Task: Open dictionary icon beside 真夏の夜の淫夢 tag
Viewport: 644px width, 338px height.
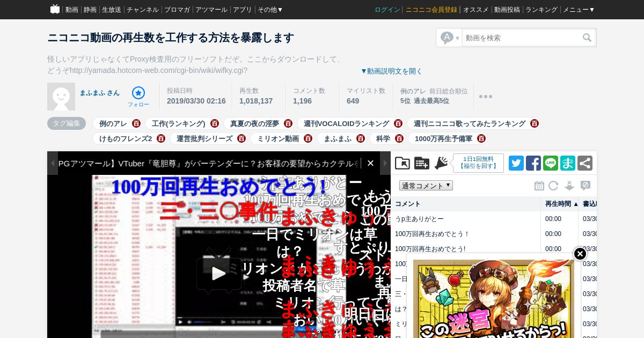Action: pyautogui.click(x=288, y=123)
